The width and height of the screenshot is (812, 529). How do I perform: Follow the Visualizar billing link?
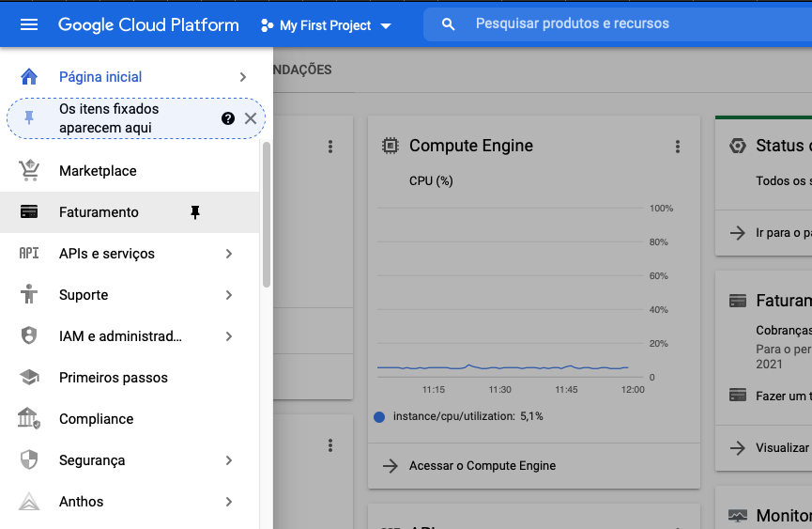[x=784, y=447]
